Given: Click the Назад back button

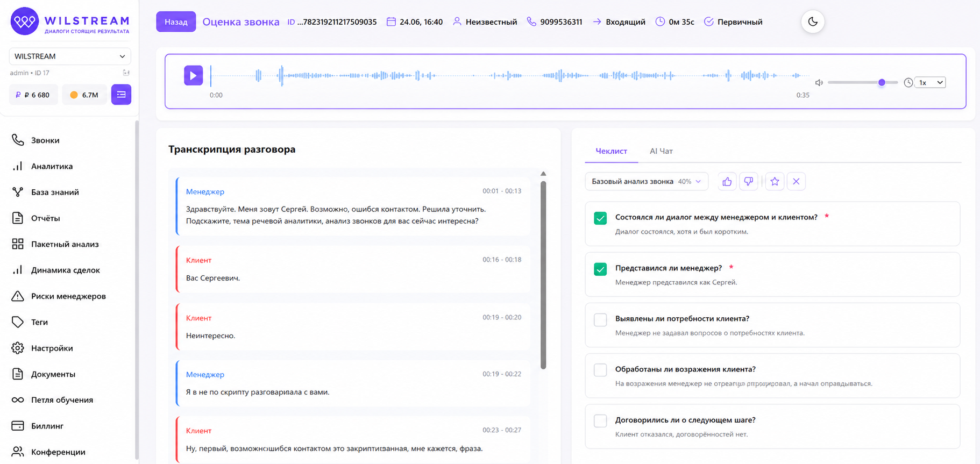Looking at the screenshot, I should click(x=176, y=22).
